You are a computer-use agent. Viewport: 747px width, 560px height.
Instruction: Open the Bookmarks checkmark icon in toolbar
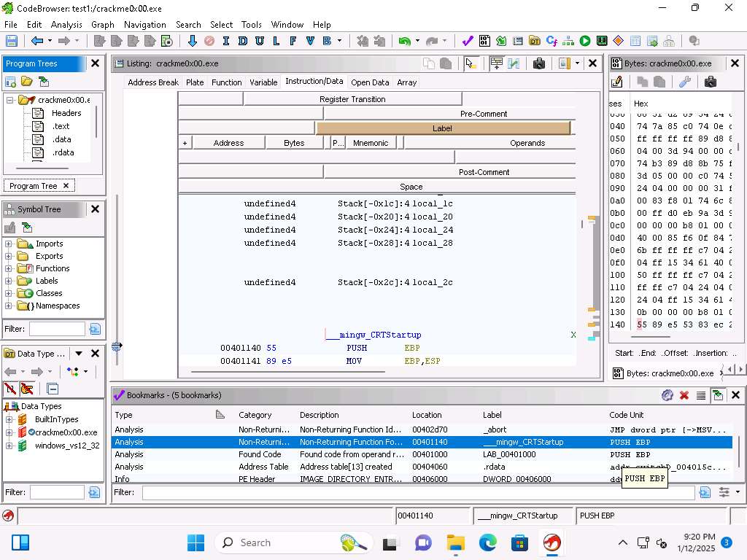(468, 42)
